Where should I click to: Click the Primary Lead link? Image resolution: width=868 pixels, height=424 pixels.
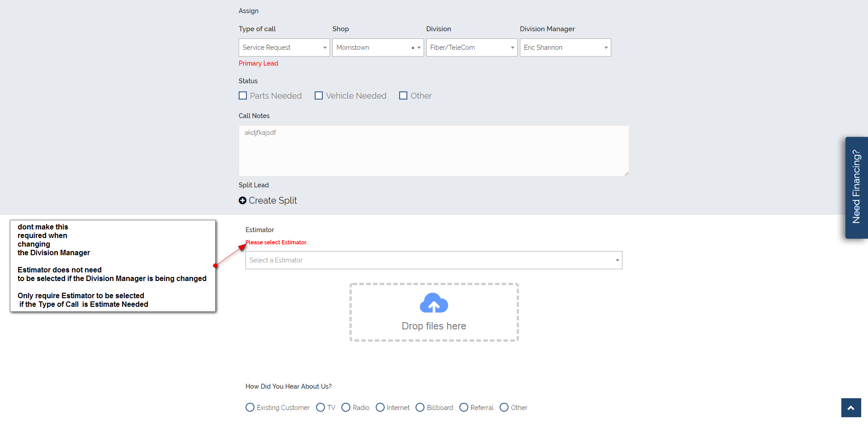[x=259, y=63]
